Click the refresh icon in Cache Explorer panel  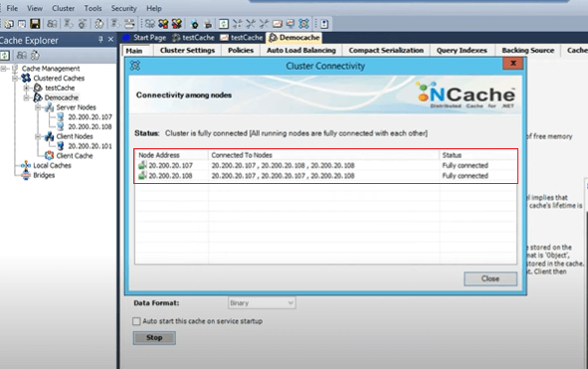(5, 56)
